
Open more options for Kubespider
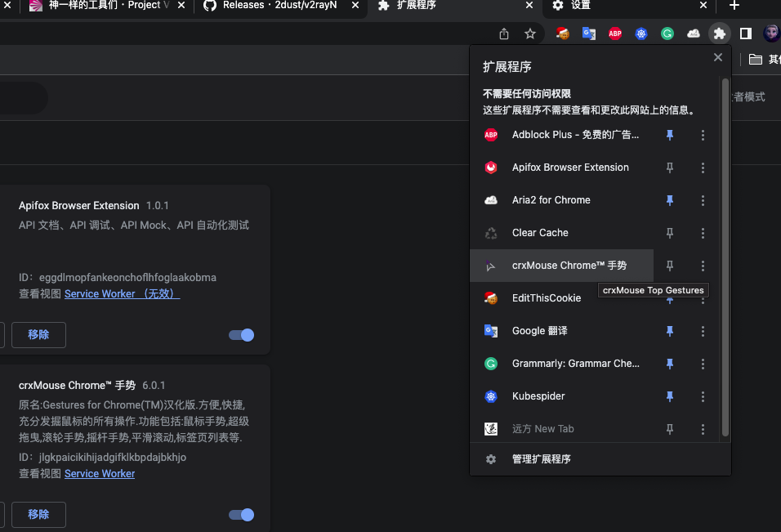point(703,396)
